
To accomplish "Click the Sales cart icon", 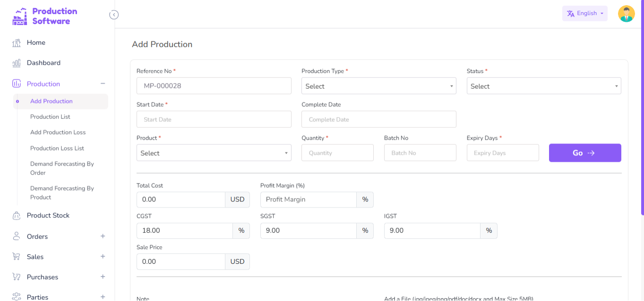I will [17, 257].
